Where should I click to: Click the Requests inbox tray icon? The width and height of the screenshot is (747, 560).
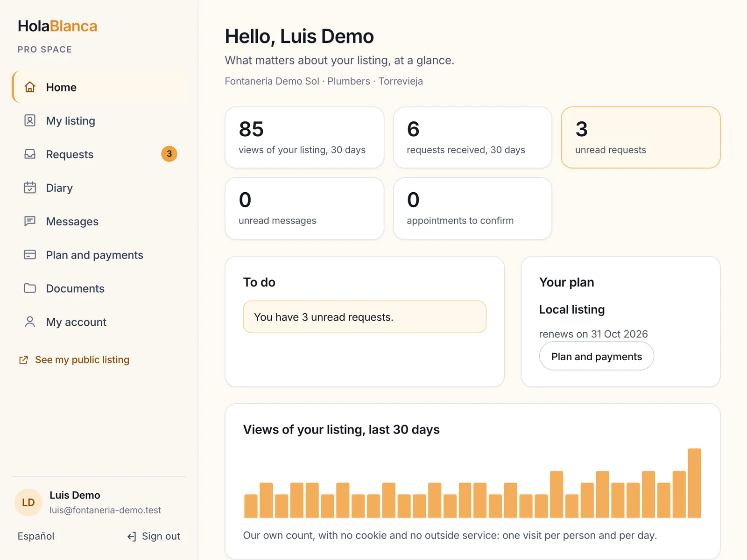point(30,154)
